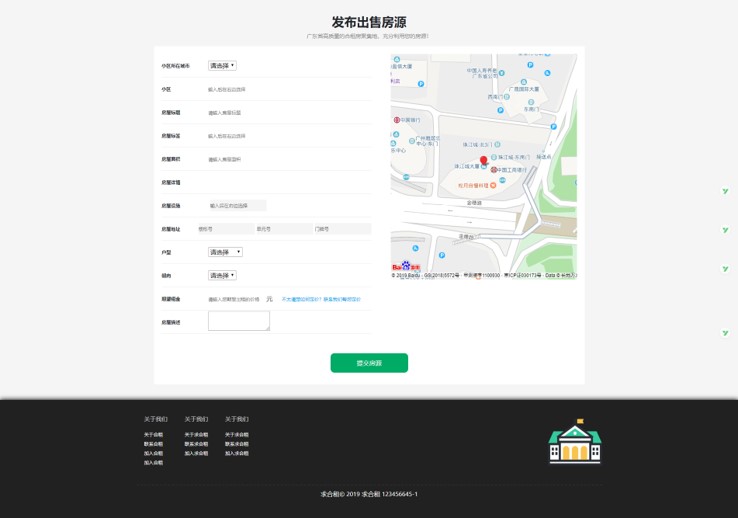738x518 pixels.
Task: Open the 关于合租 footer link
Action: coord(153,435)
